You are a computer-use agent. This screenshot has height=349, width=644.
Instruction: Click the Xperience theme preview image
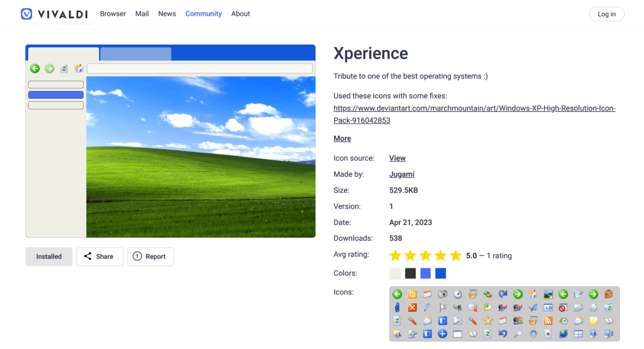click(170, 141)
